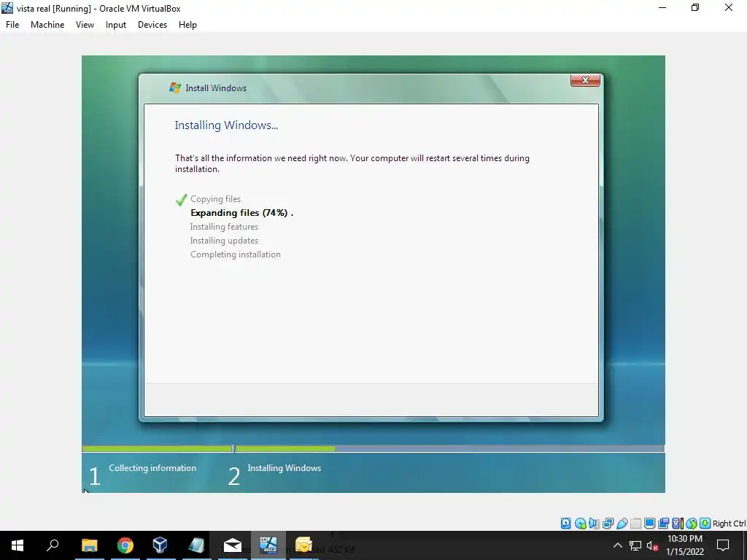Open the Input menu
747x560 pixels.
[x=116, y=25]
